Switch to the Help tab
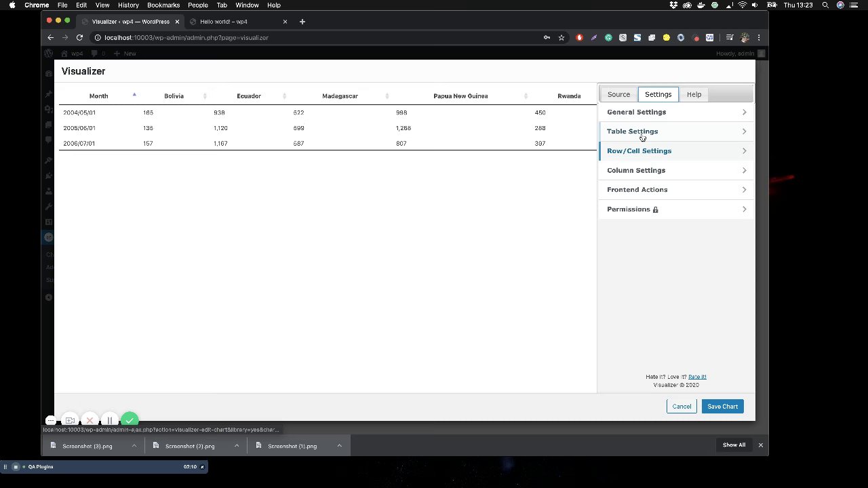Image resolution: width=868 pixels, height=488 pixels. [x=694, y=94]
